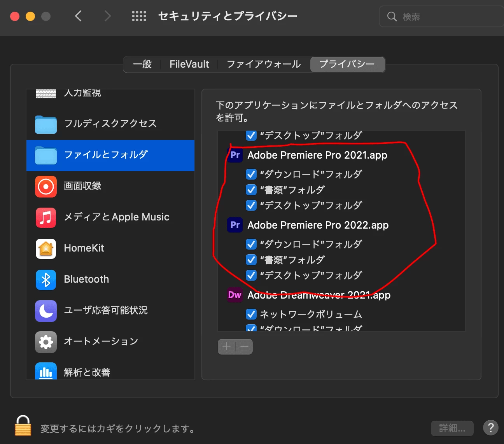Click the moon icon for ユーザ応答可能状況
Image resolution: width=504 pixels, height=444 pixels.
point(46,311)
